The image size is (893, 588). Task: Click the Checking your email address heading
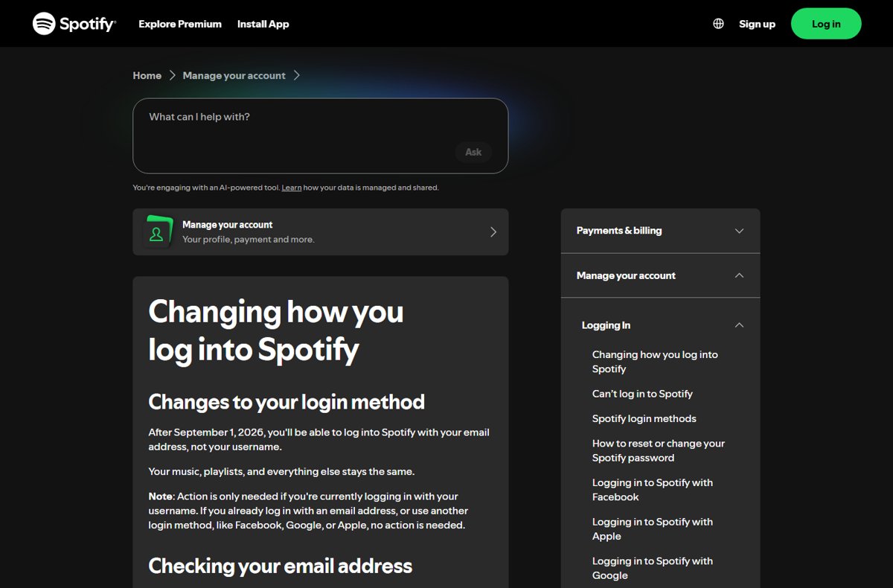coord(281,566)
